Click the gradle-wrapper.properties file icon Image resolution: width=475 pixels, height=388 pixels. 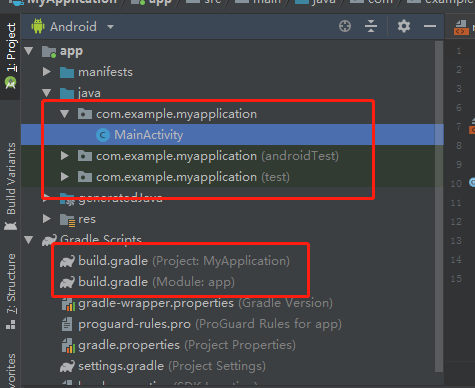[x=68, y=304]
